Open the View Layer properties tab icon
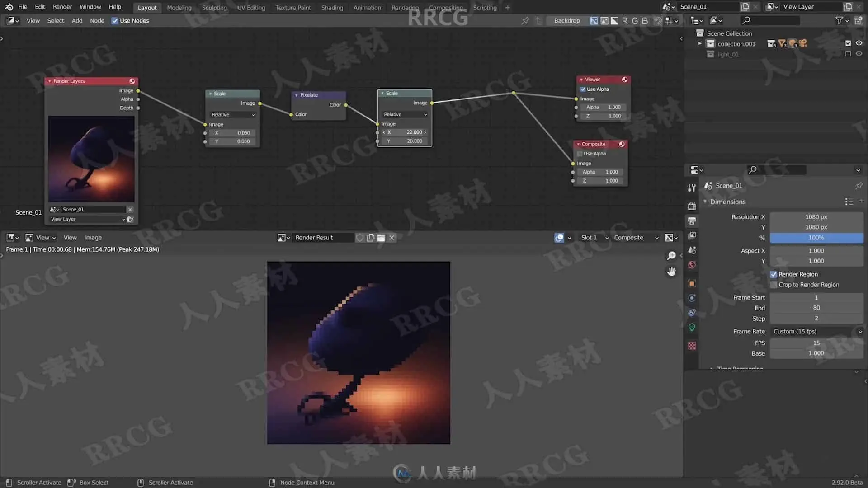 [x=692, y=235]
